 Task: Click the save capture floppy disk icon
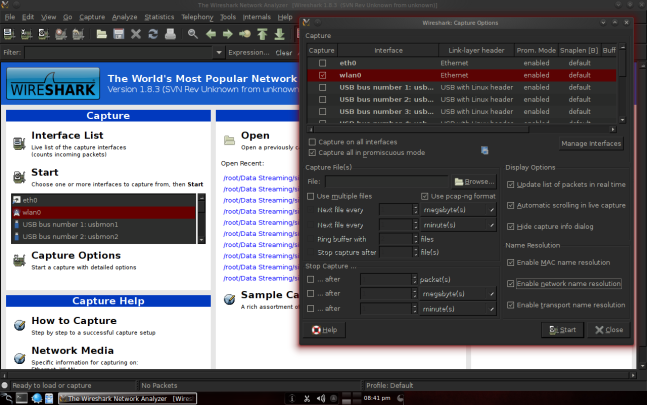click(x=119, y=34)
